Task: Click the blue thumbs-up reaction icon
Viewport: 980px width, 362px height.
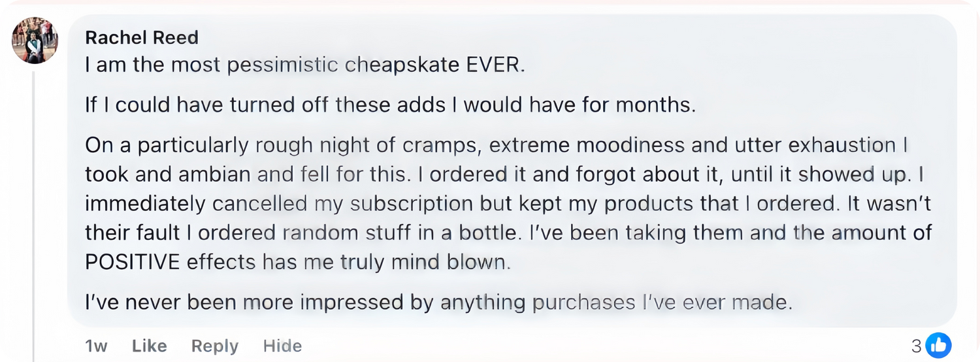Action: click(939, 345)
